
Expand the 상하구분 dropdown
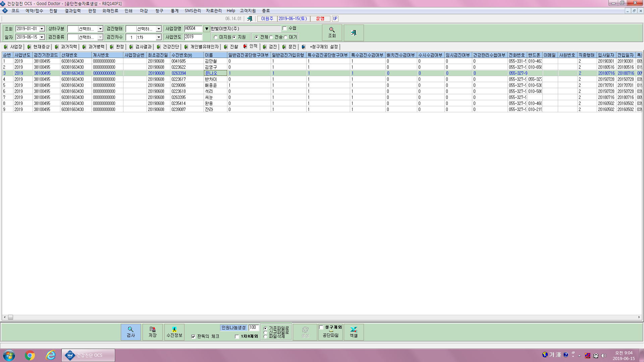(100, 29)
